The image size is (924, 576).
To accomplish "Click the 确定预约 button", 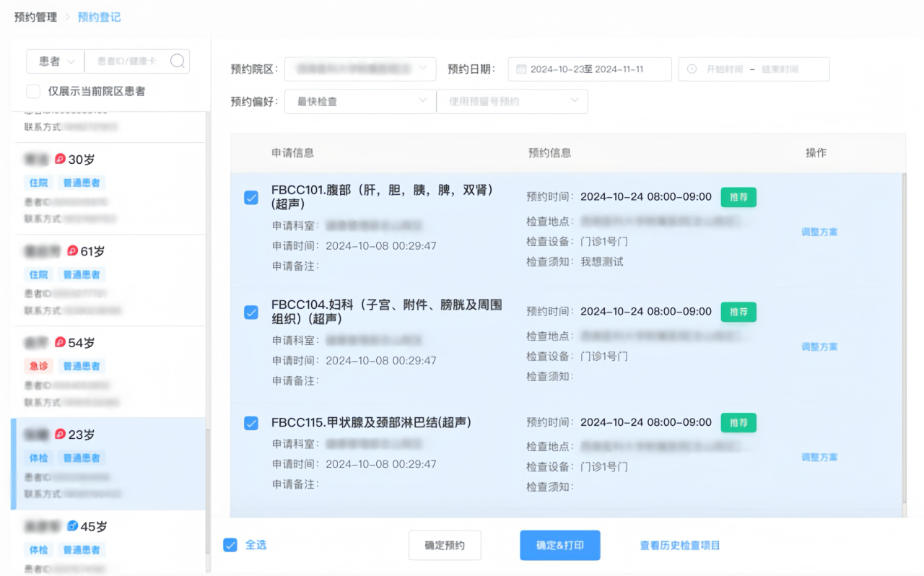I will (x=445, y=545).
